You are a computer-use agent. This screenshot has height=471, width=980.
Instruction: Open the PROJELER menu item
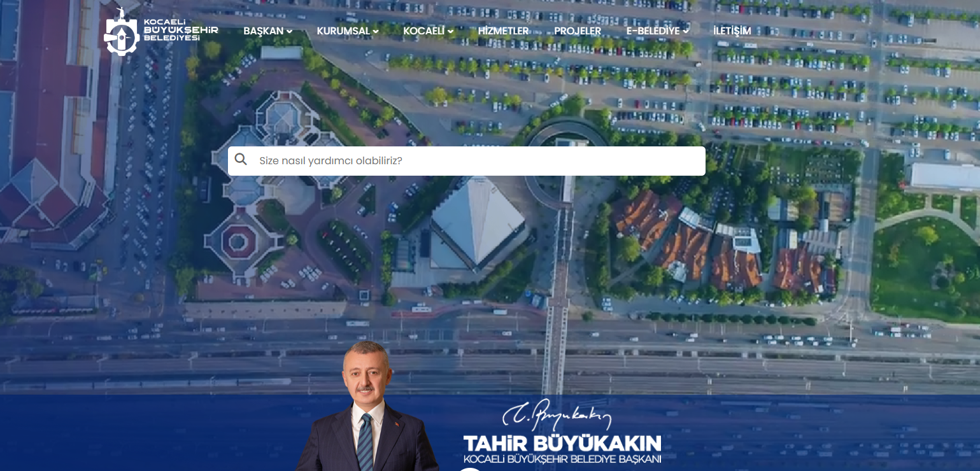pyautogui.click(x=577, y=31)
